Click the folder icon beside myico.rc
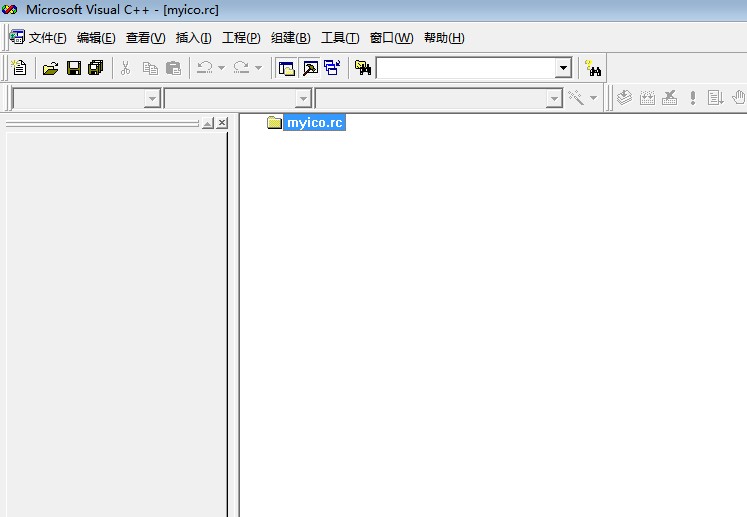 (274, 122)
